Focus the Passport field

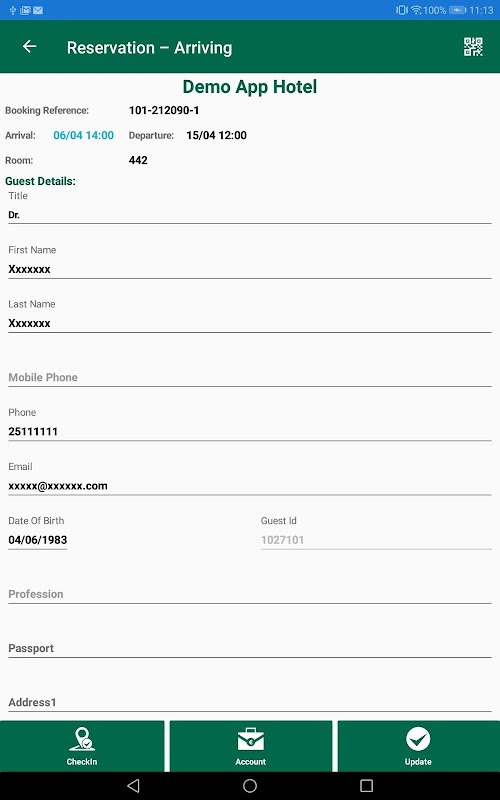249,648
